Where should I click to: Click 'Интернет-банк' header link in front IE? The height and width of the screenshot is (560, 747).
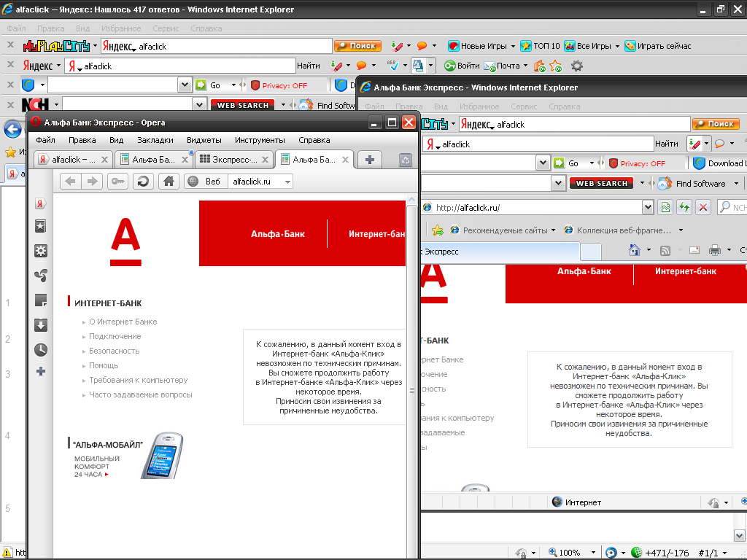click(686, 271)
